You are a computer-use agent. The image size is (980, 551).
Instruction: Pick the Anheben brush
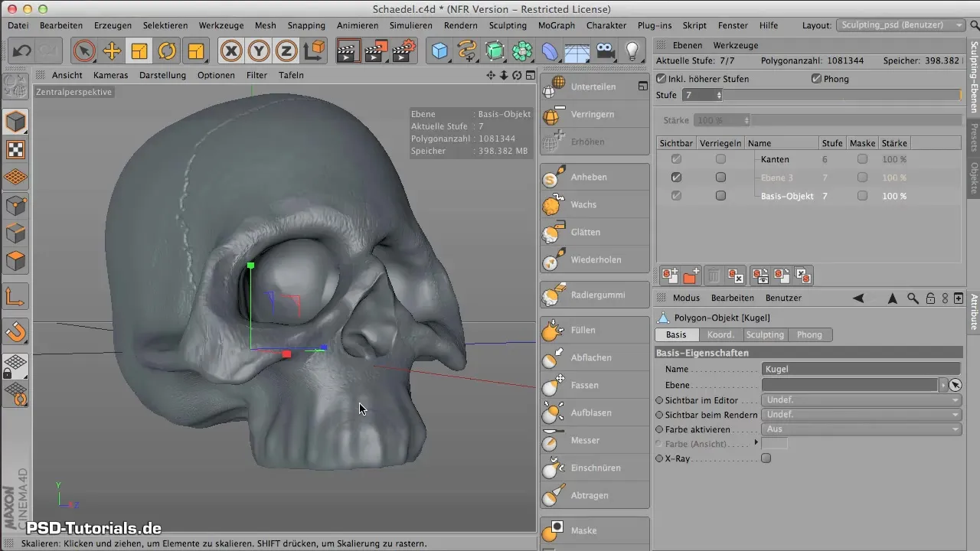pos(594,177)
